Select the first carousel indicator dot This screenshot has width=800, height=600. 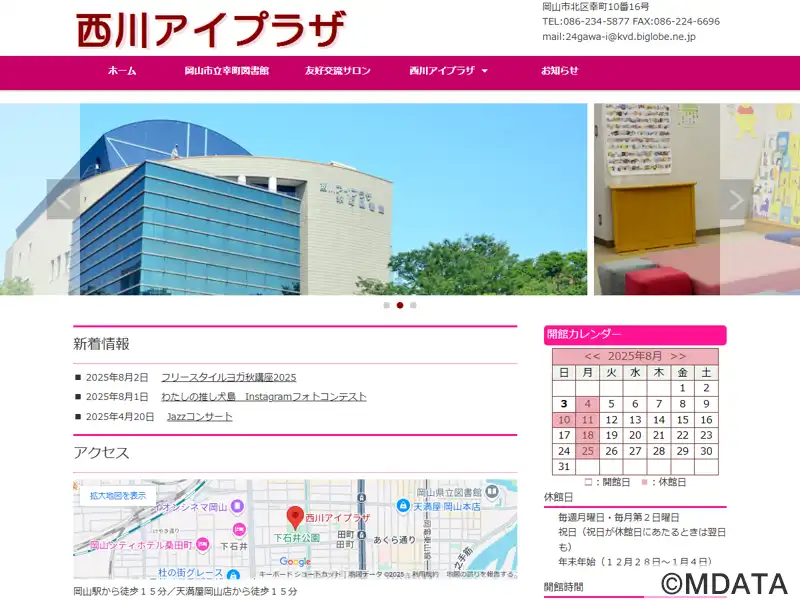[386, 305]
